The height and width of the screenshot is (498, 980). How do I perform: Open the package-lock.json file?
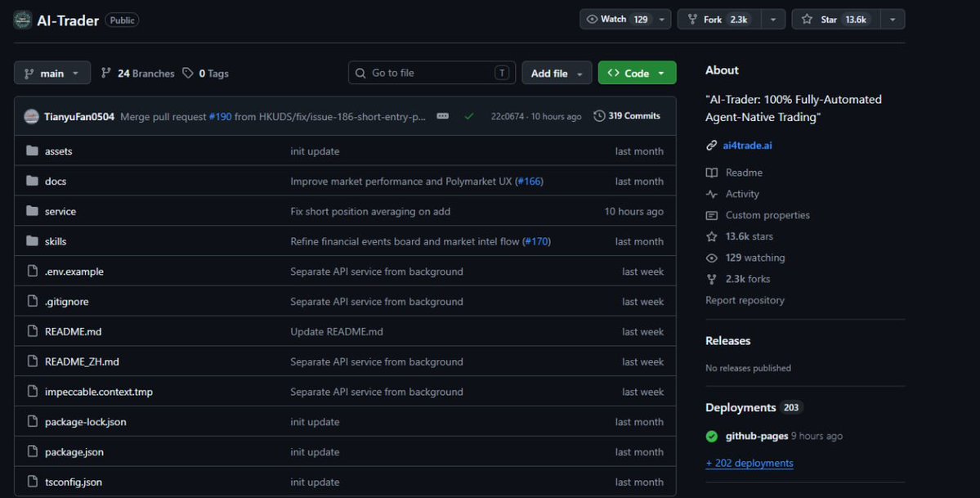pyautogui.click(x=86, y=422)
